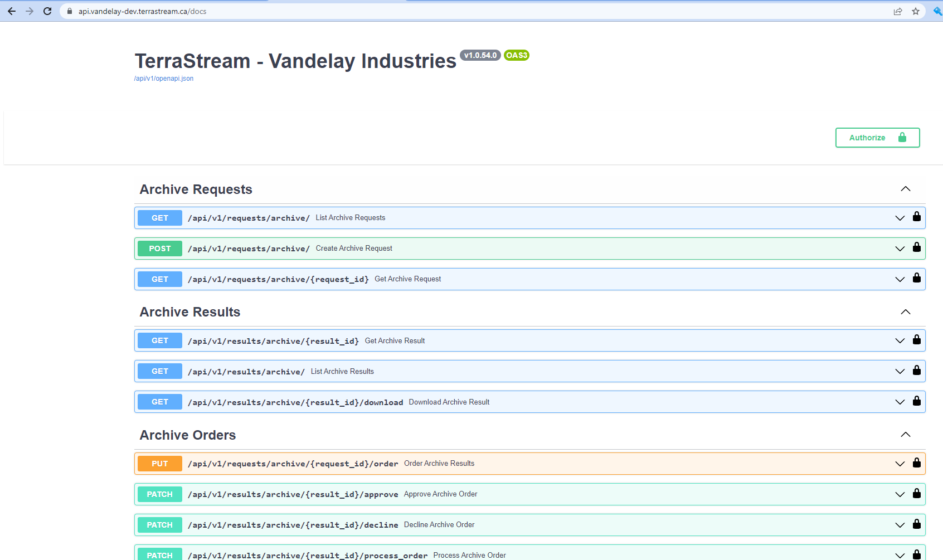Click GET badge for Download Archive Result
Viewport: 943px width, 560px height.
pyautogui.click(x=160, y=402)
